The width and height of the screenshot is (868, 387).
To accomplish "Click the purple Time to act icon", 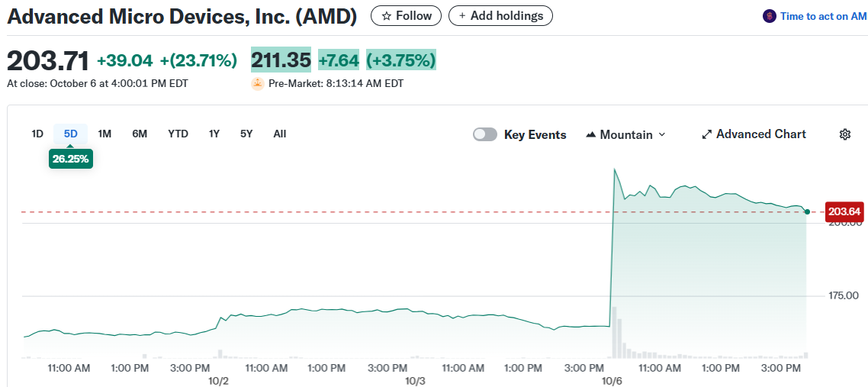I will (x=769, y=16).
